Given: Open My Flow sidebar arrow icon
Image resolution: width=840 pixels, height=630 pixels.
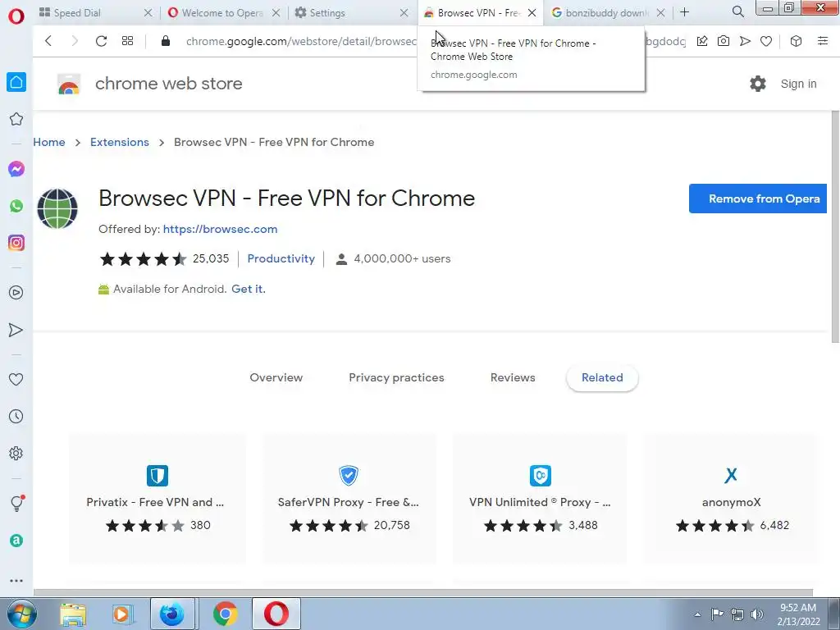Looking at the screenshot, I should (16, 330).
